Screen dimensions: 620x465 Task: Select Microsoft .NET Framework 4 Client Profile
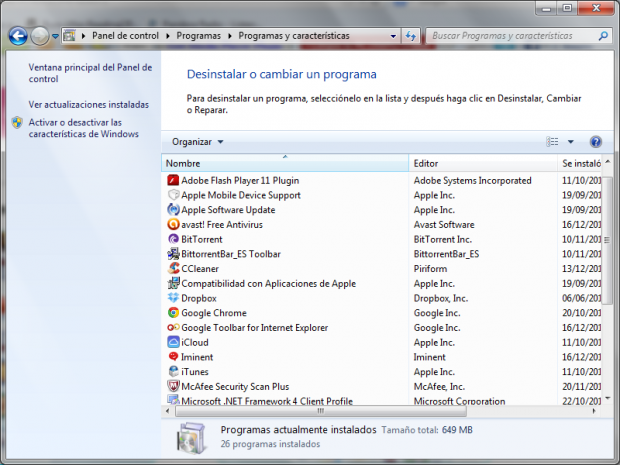click(267, 400)
